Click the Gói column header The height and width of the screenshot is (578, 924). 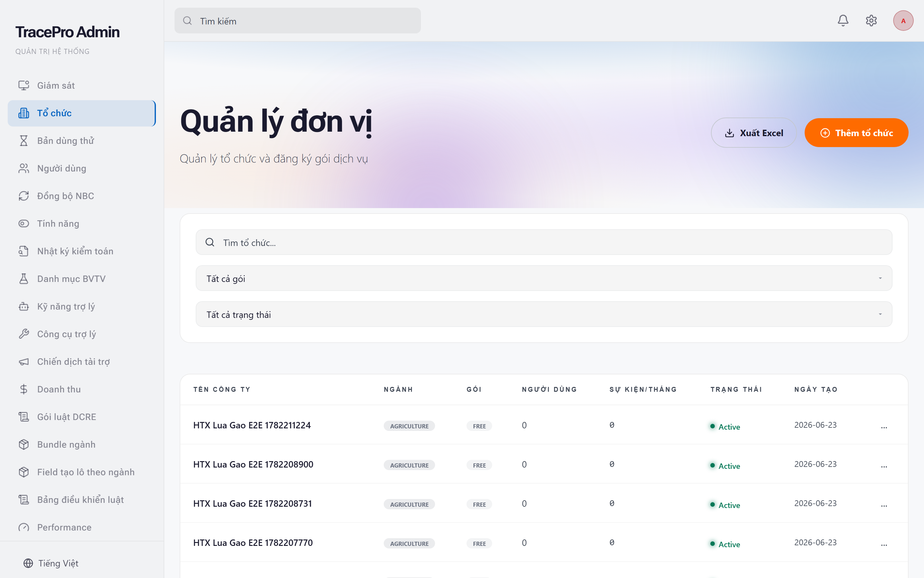474,389
